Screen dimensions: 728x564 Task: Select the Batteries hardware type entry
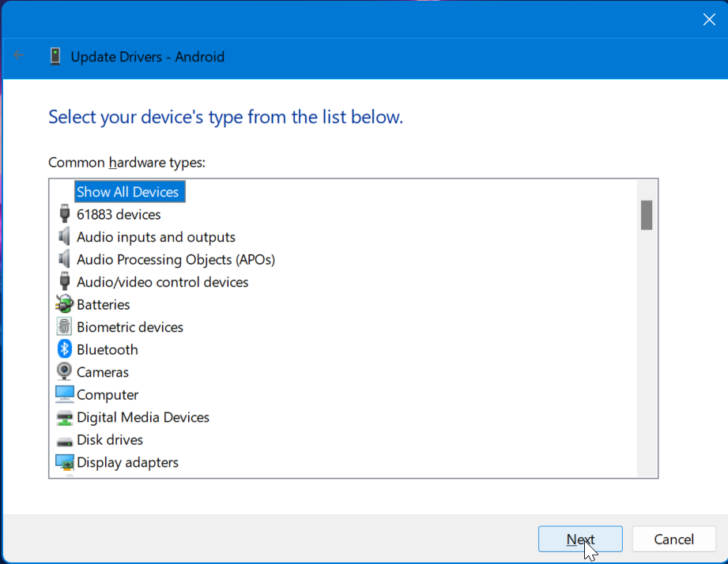pyautogui.click(x=104, y=304)
